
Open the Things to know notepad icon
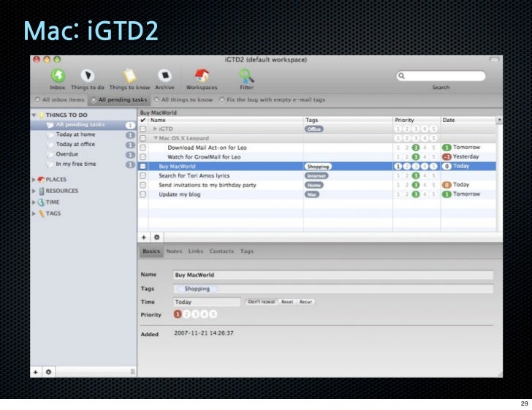[129, 75]
